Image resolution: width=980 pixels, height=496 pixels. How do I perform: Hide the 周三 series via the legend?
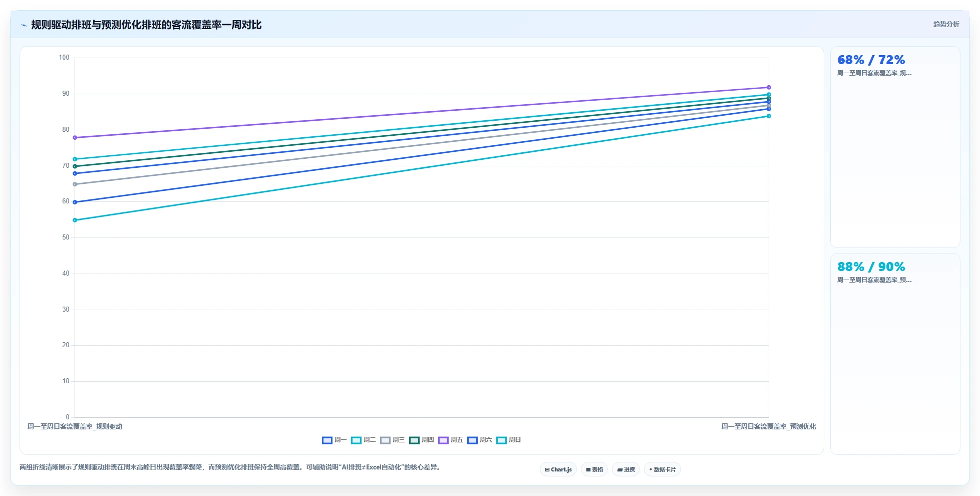pyautogui.click(x=392, y=440)
